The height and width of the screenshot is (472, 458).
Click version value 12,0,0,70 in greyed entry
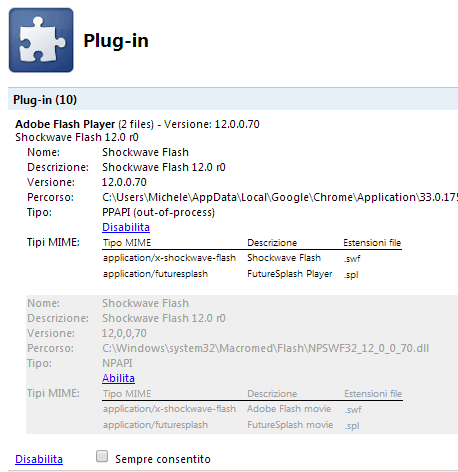click(x=124, y=333)
